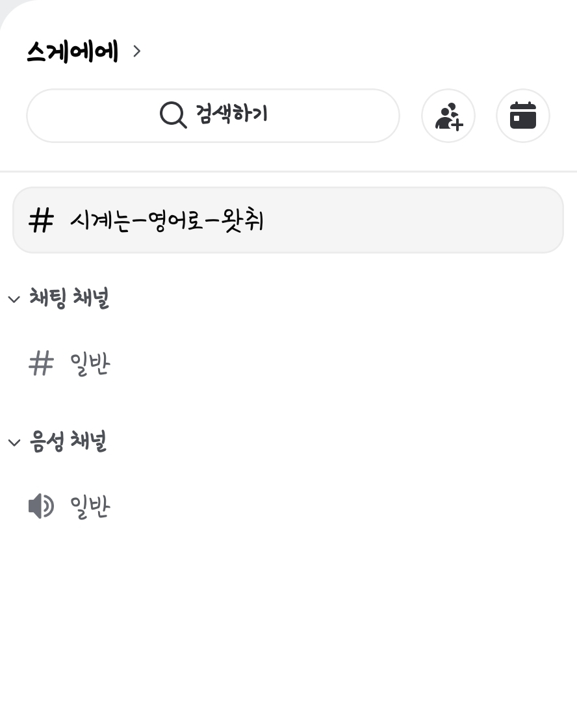Click the speaker icon of voice channel 일반
Screen dimensions: 577x728
pyautogui.click(x=42, y=506)
